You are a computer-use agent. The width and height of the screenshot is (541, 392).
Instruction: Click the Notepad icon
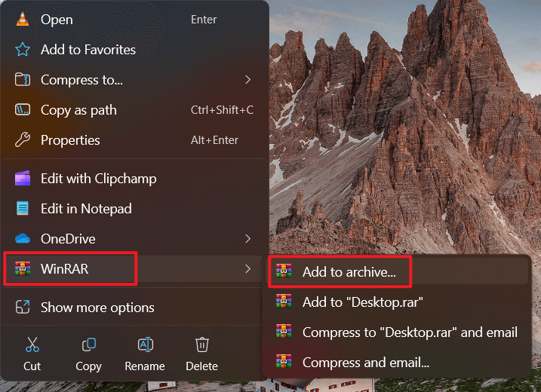pyautogui.click(x=23, y=209)
